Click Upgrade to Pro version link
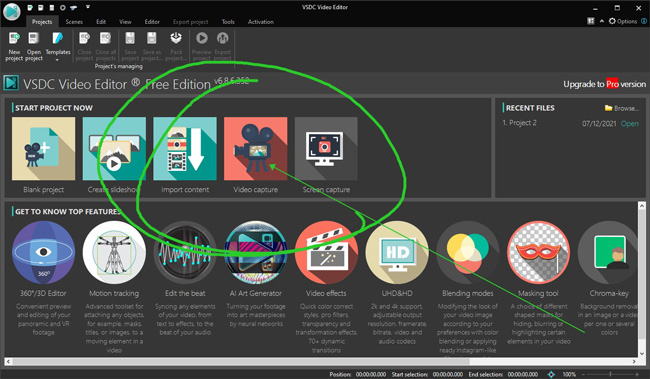This screenshot has height=379, width=650. pyautogui.click(x=604, y=84)
